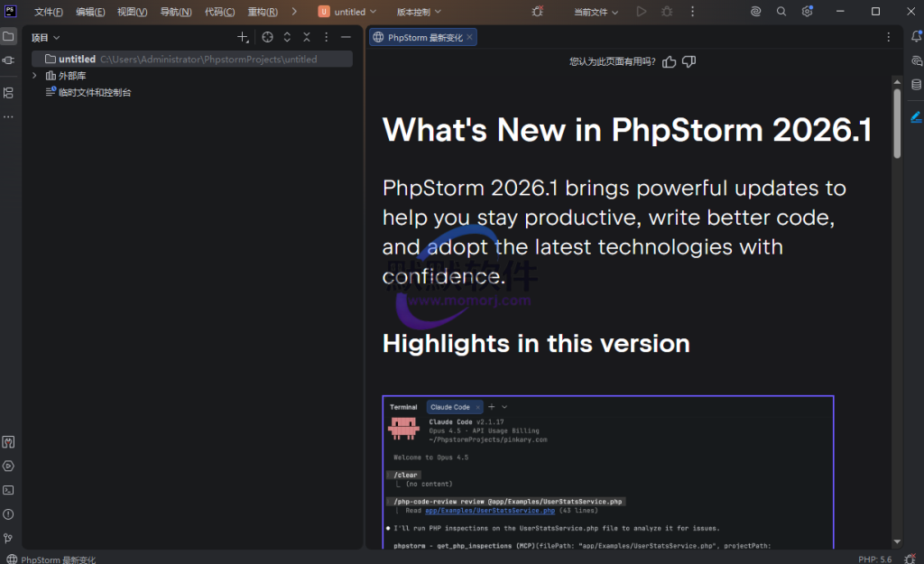
Task: Click plus icon beside Claude Code tab
Action: click(492, 407)
